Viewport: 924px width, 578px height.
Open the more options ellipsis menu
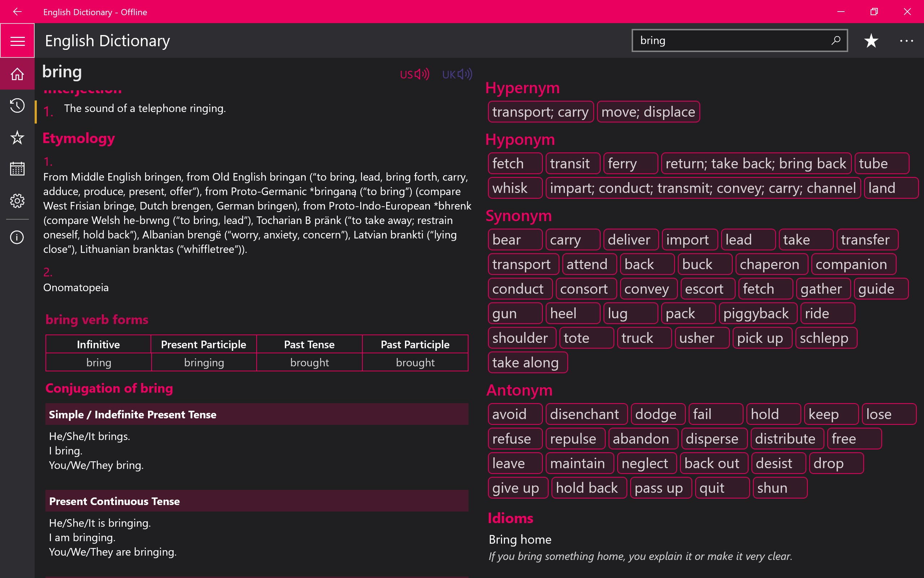coord(906,40)
